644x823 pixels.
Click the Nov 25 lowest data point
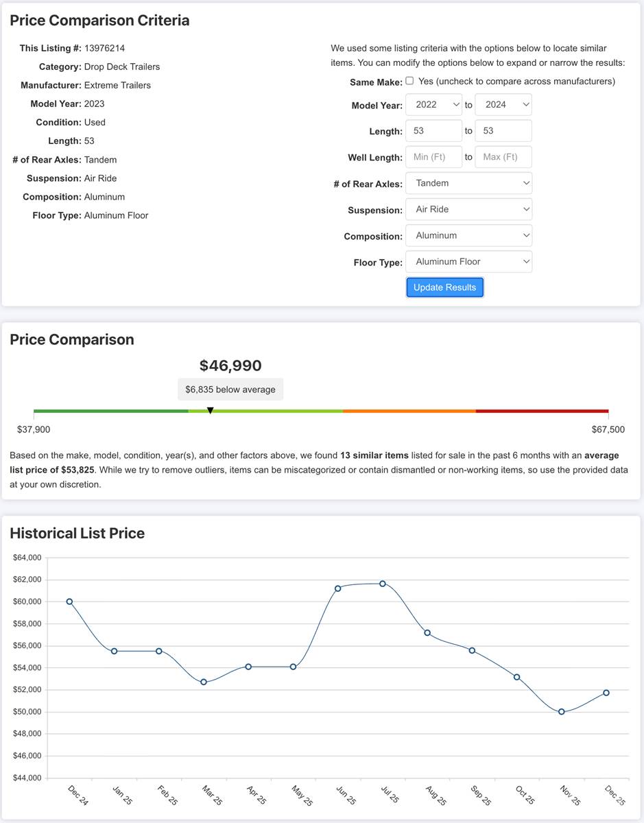pyautogui.click(x=562, y=711)
